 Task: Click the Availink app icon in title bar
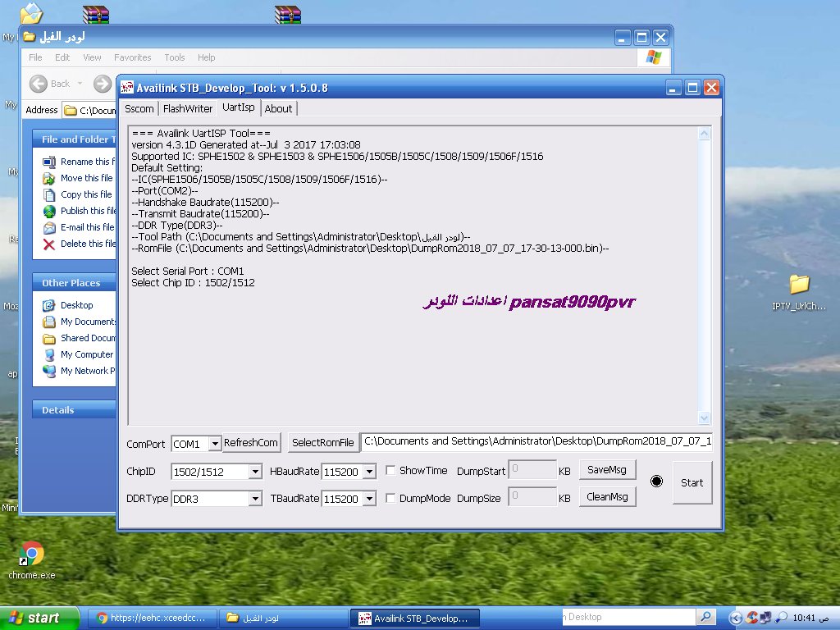(127, 87)
